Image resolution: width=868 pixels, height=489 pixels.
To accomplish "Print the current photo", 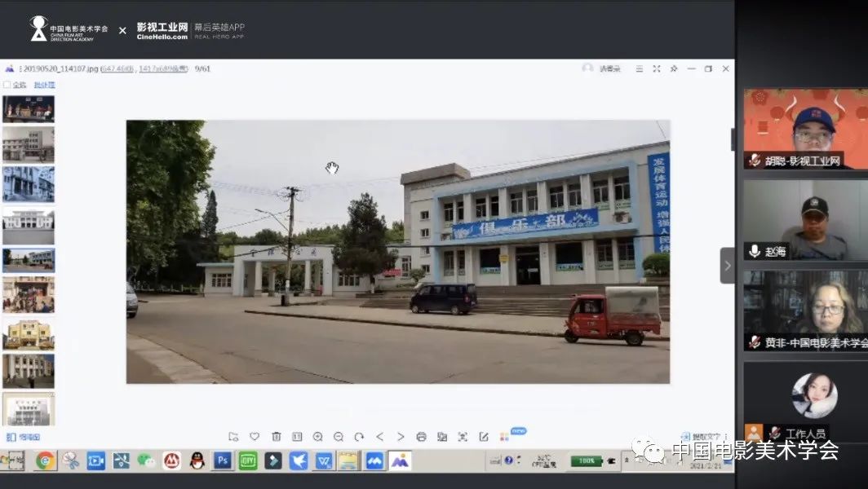I will [x=421, y=437].
